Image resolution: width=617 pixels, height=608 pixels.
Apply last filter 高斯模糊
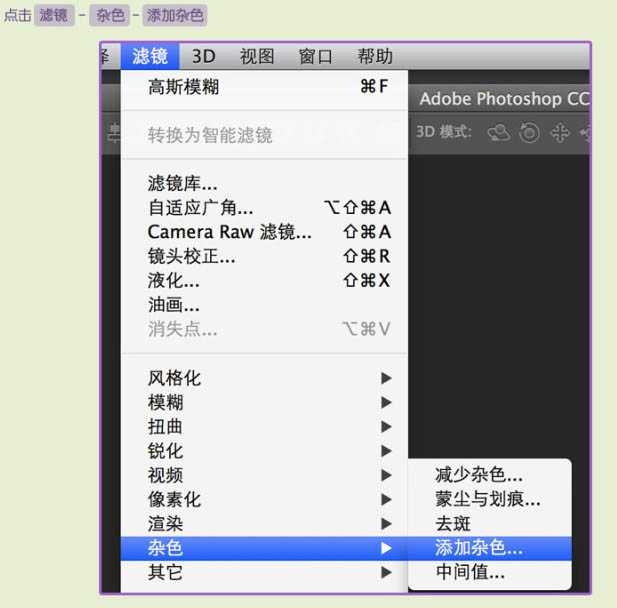[x=264, y=87]
